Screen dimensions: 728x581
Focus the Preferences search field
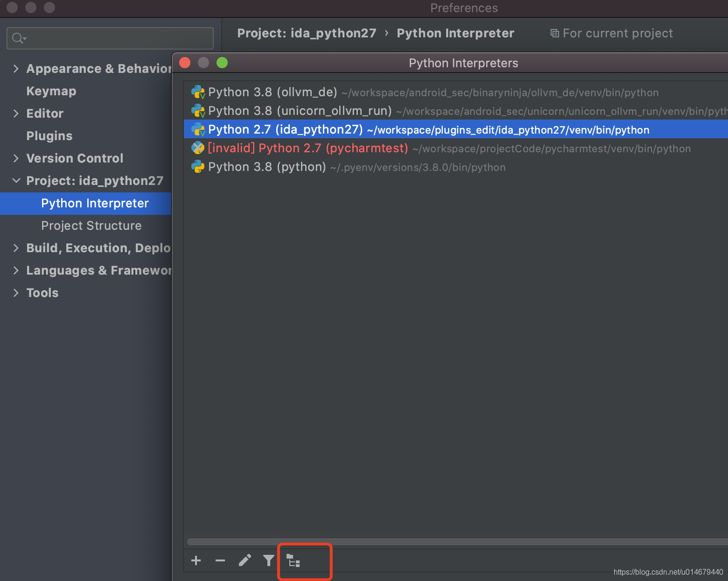[110, 38]
